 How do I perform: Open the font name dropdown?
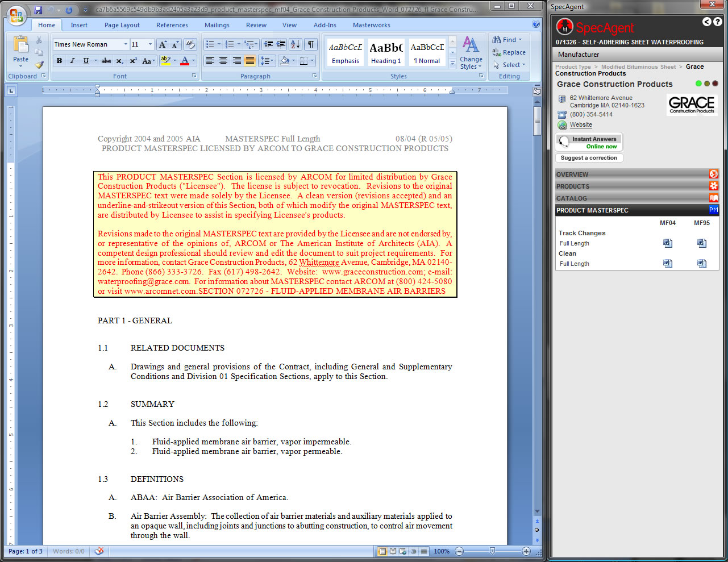pos(126,44)
